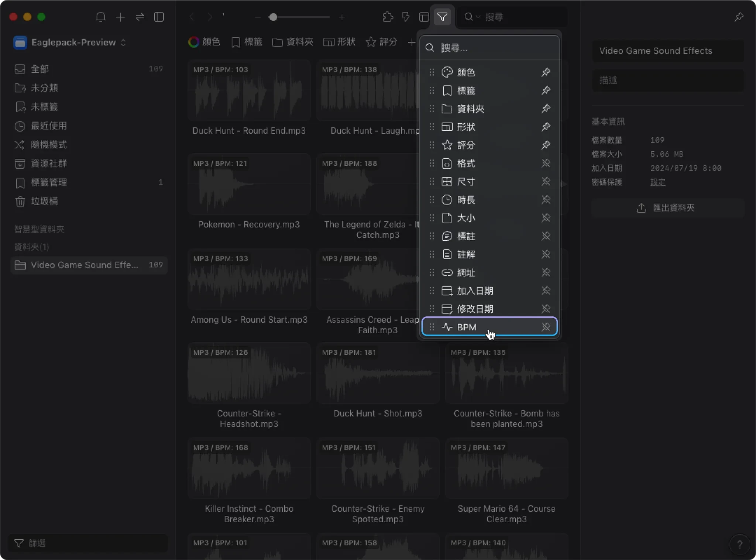The height and width of the screenshot is (560, 756).
Task: Click the pin icon in inspector corner
Action: pos(739,17)
